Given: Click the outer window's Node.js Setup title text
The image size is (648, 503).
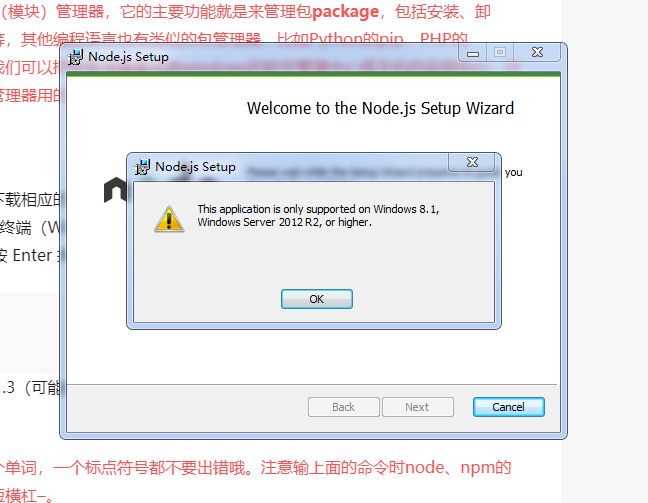Looking at the screenshot, I should pyautogui.click(x=129, y=57).
